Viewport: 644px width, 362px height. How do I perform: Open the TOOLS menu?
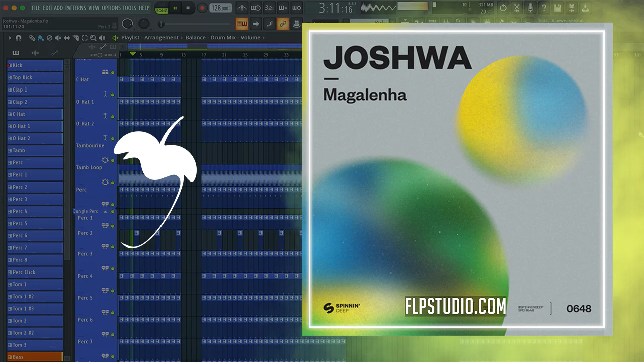point(129,8)
